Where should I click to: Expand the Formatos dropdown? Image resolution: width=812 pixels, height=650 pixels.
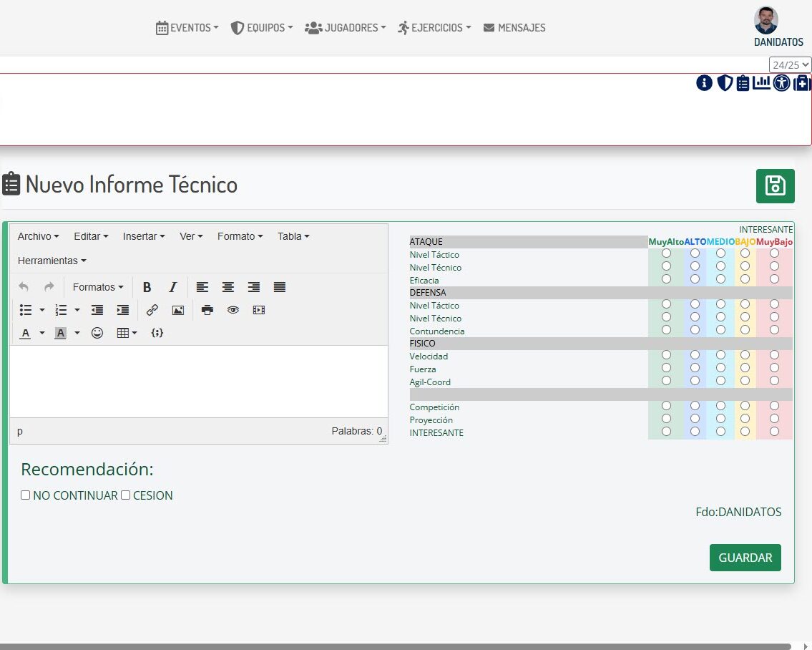pos(98,287)
